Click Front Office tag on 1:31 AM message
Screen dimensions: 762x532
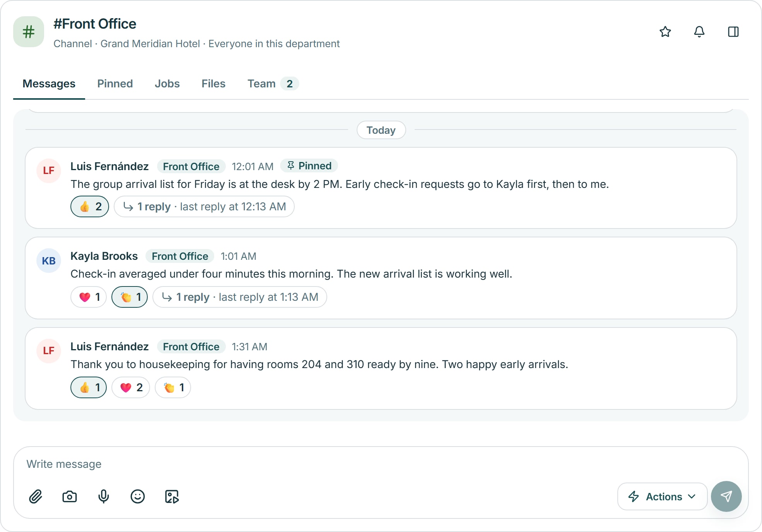point(191,346)
